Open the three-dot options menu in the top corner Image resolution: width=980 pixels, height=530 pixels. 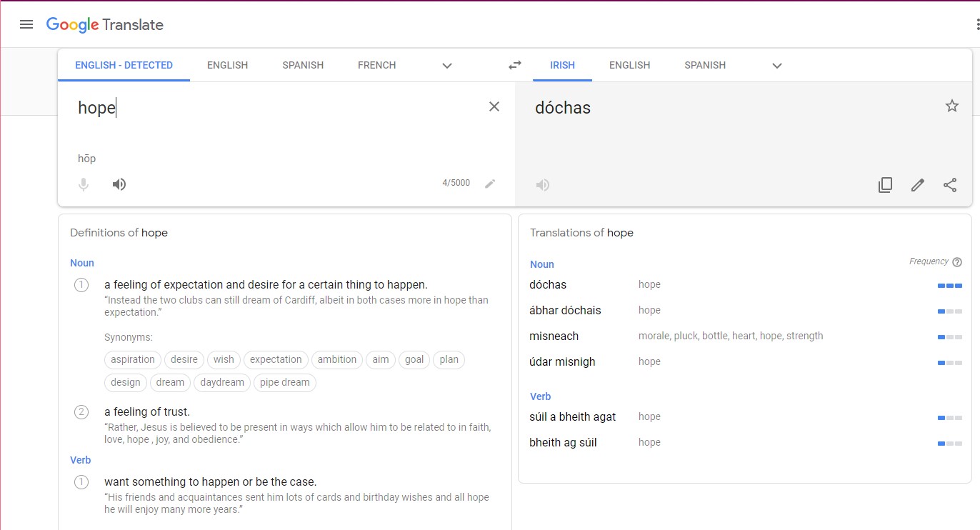[x=978, y=25]
